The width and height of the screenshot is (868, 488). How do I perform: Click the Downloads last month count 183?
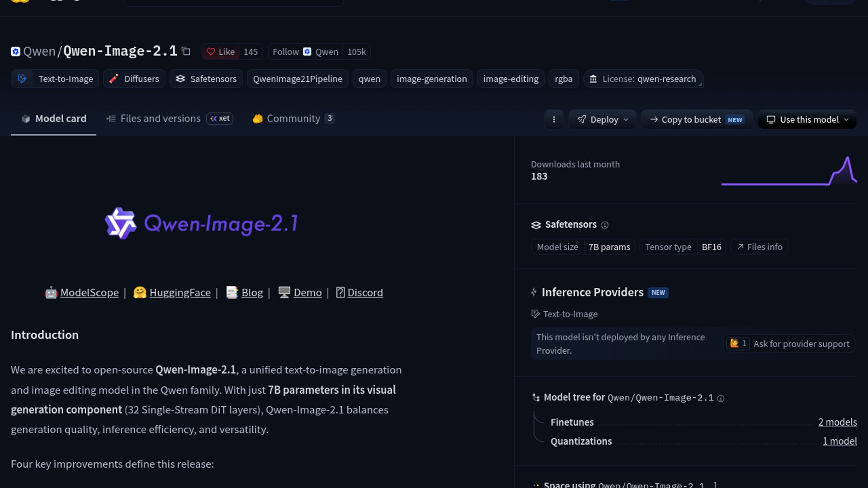pos(539,177)
